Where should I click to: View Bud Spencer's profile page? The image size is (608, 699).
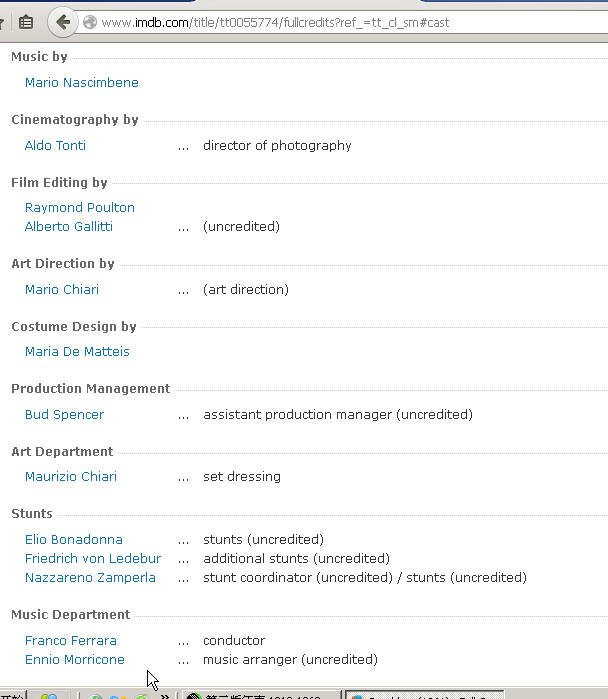pyautogui.click(x=64, y=414)
